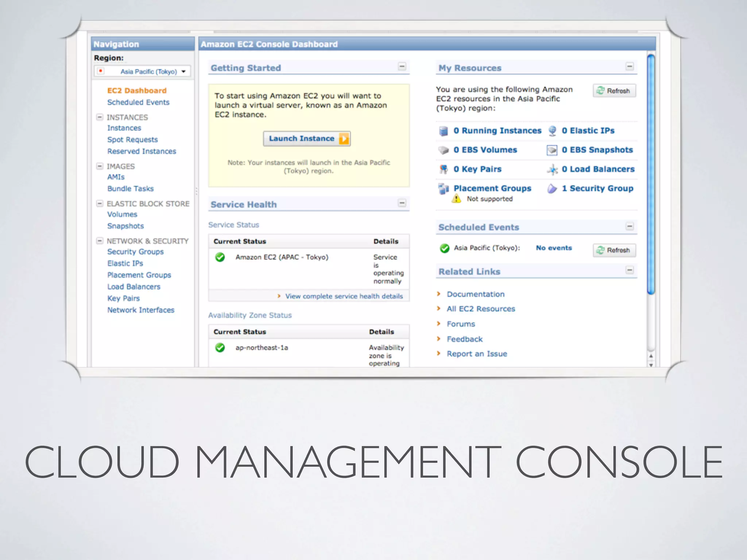Open Security Groups in navigation
Viewport: 747px width, 560px height.
point(135,252)
